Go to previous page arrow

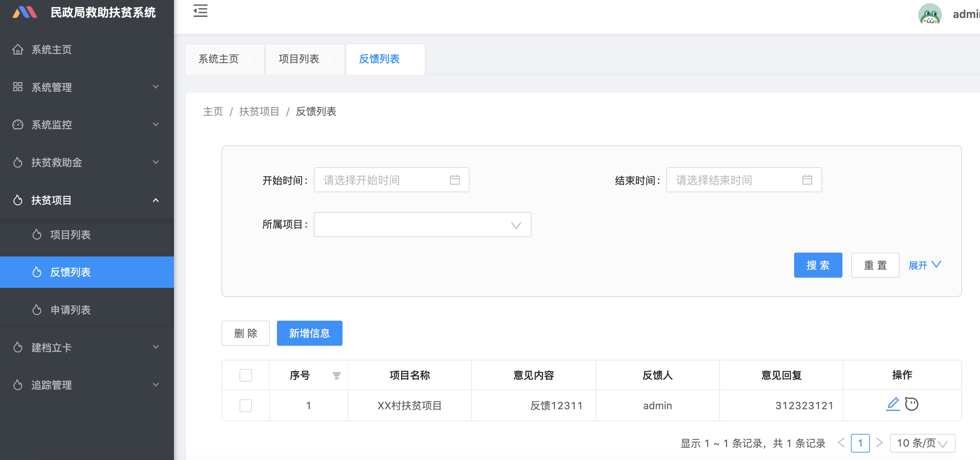coord(841,443)
